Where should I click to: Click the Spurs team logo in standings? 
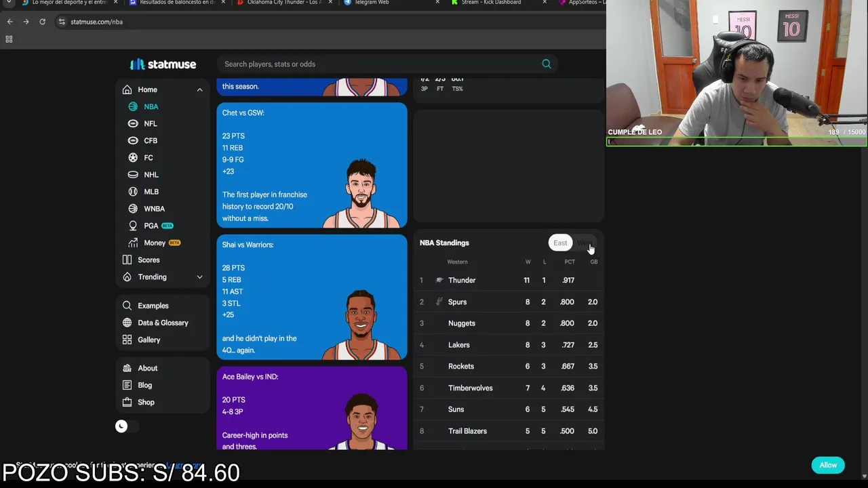click(439, 302)
